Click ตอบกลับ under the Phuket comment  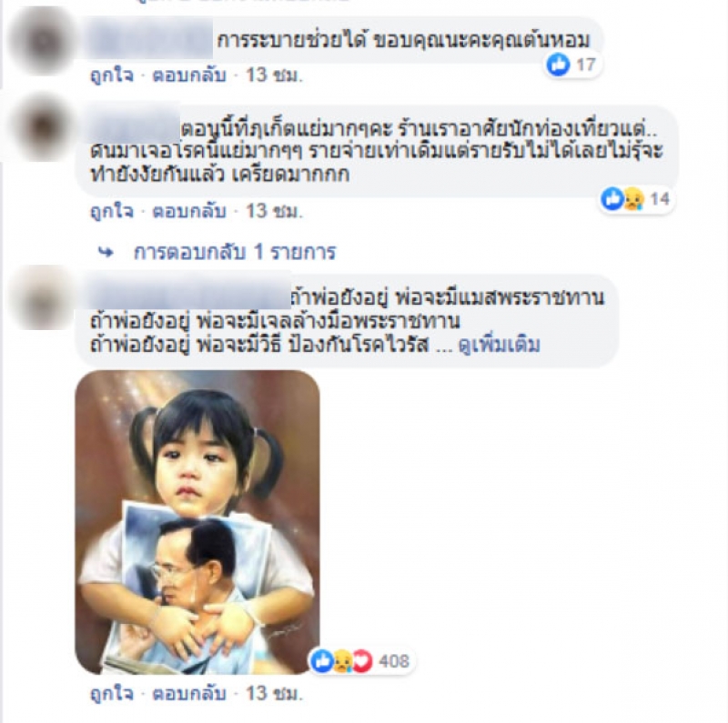(x=189, y=211)
